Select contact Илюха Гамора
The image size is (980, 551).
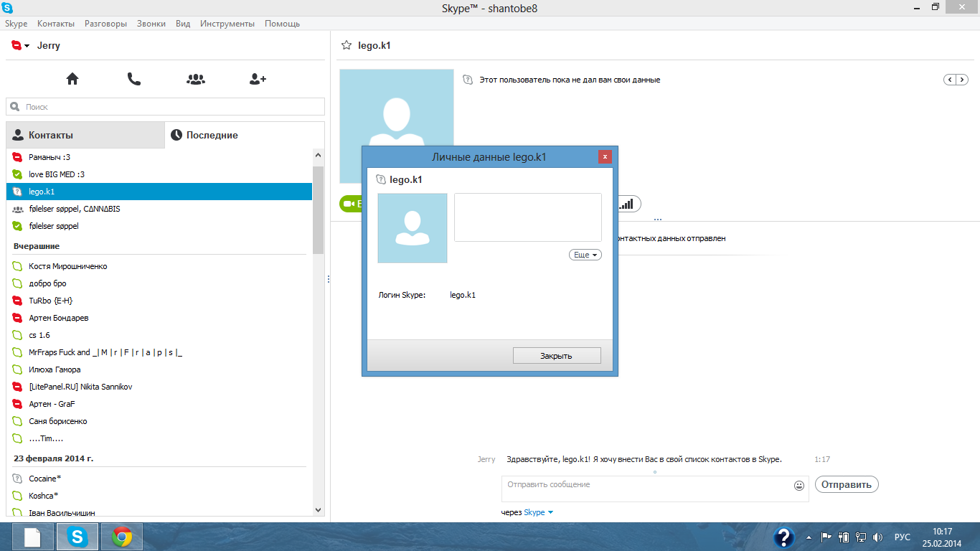coord(159,369)
